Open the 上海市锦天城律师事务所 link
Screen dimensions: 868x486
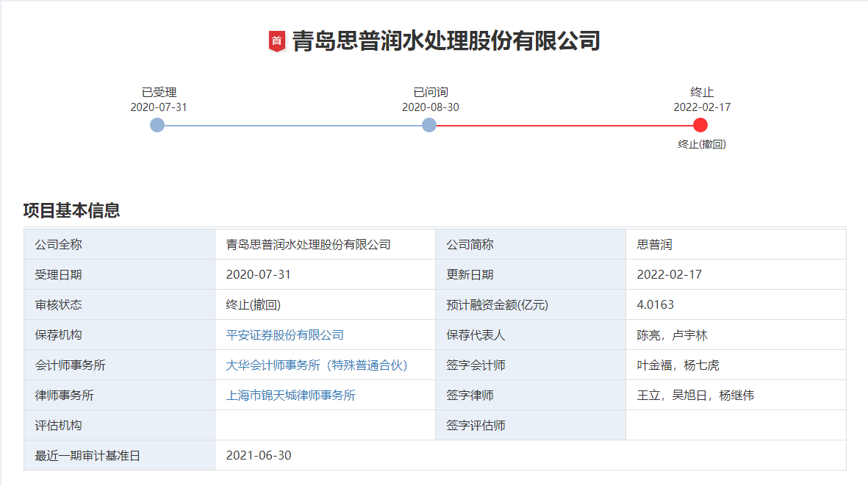tap(290, 395)
